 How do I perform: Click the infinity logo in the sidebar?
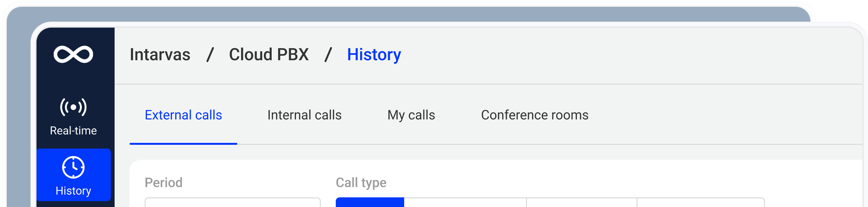tap(73, 54)
